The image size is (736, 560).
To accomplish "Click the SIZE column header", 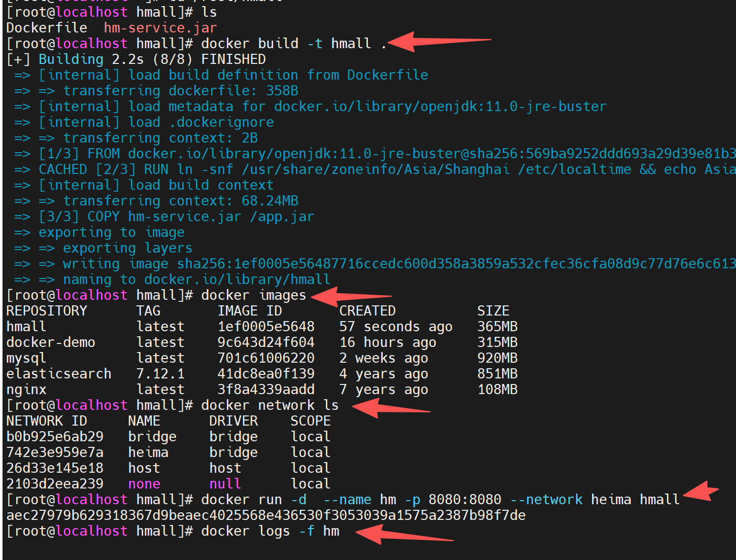I will pyautogui.click(x=493, y=311).
